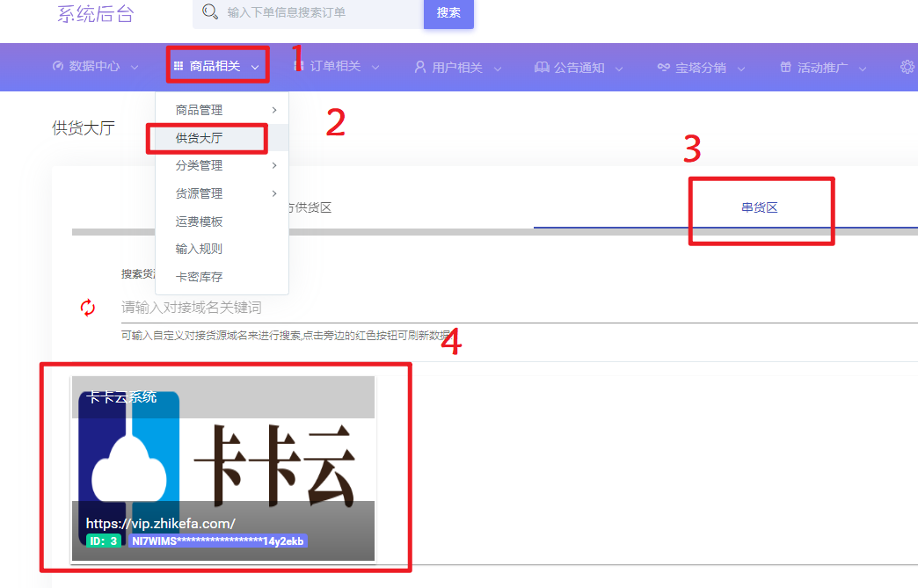Click the red refresh icon beside search
Screen dimensions: 918x588
click(x=88, y=308)
